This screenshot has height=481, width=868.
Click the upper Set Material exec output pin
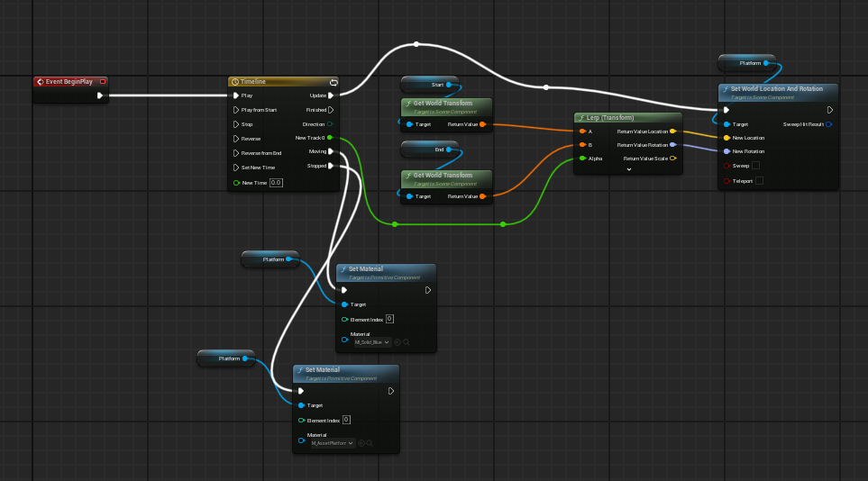tap(428, 290)
